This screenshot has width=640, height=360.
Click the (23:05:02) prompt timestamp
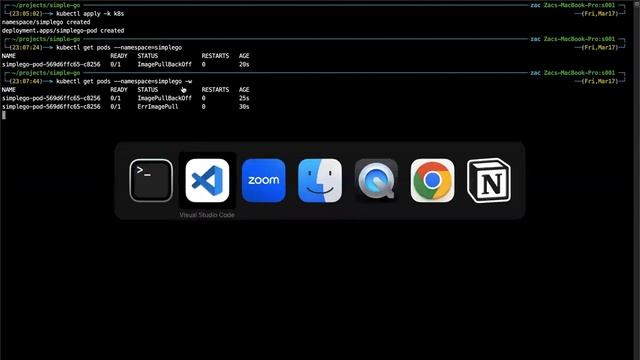[26, 13]
